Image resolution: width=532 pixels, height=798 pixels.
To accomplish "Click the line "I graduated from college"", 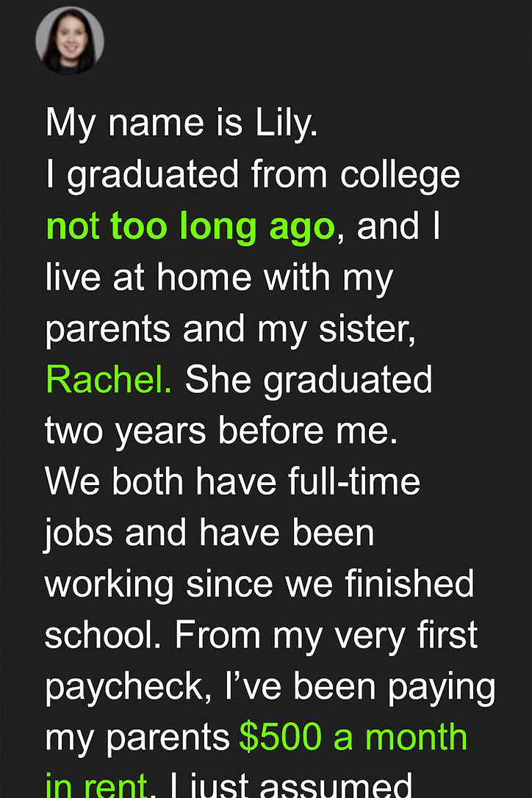I will pos(253,176).
